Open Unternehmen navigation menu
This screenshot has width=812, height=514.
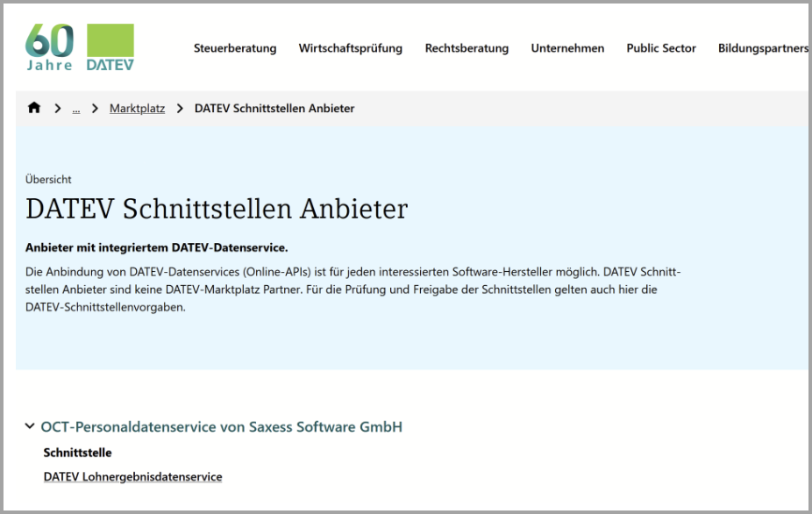[567, 48]
